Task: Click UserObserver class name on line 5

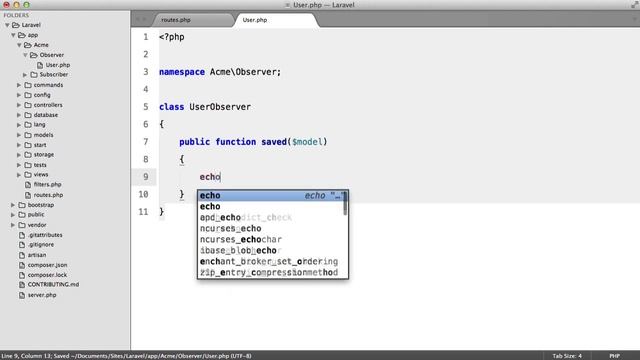Action: [x=220, y=107]
